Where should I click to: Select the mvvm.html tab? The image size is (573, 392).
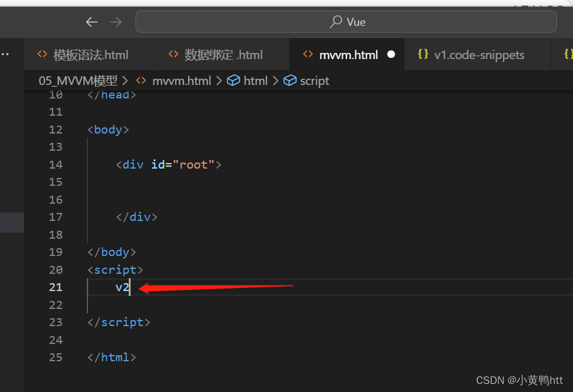point(347,55)
